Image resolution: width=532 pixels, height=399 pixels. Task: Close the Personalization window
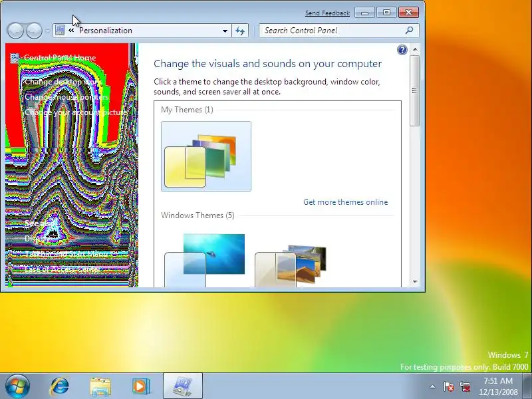tap(408, 13)
